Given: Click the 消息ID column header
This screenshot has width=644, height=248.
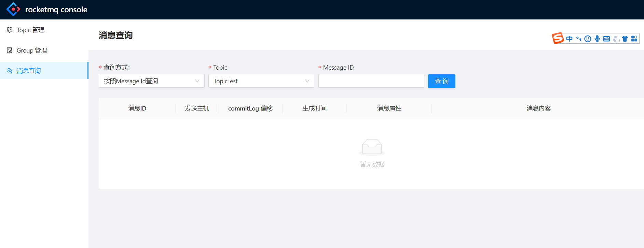Looking at the screenshot, I should [137, 108].
